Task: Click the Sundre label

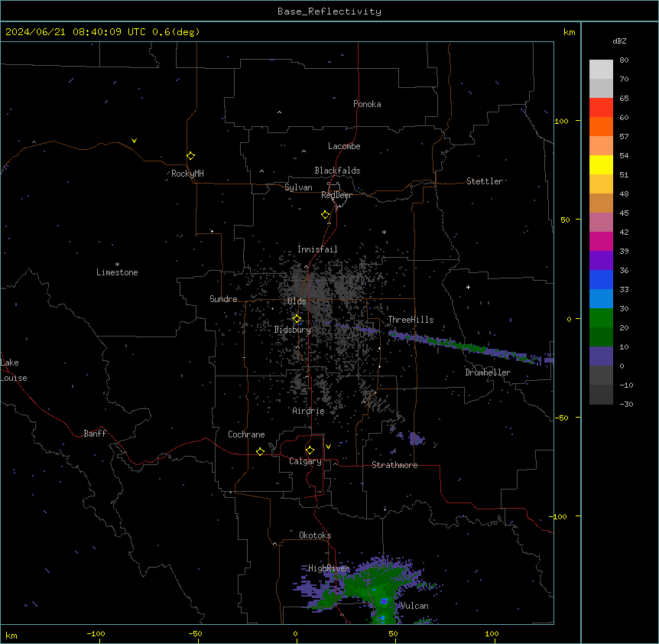Action: coord(223,299)
